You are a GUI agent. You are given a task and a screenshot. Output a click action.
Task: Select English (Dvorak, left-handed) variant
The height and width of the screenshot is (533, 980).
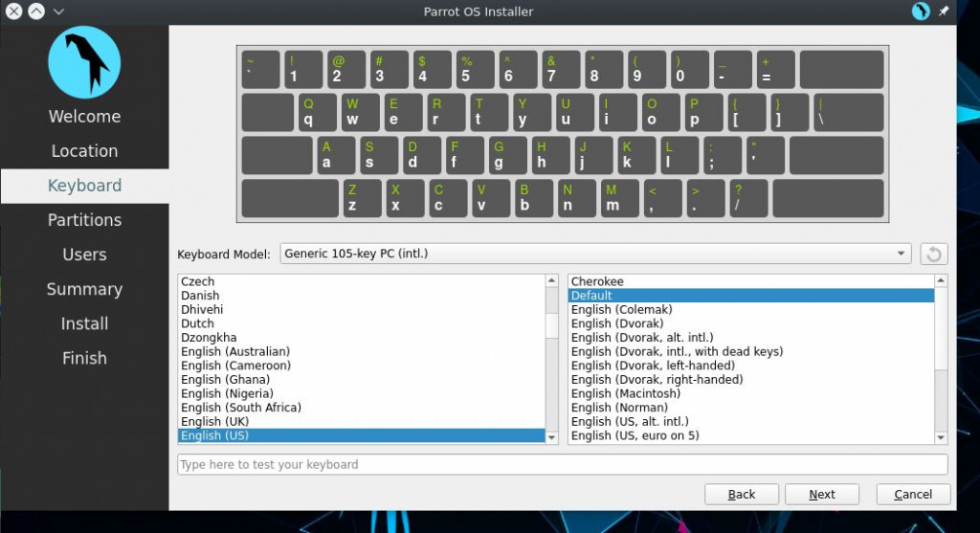pos(751,366)
